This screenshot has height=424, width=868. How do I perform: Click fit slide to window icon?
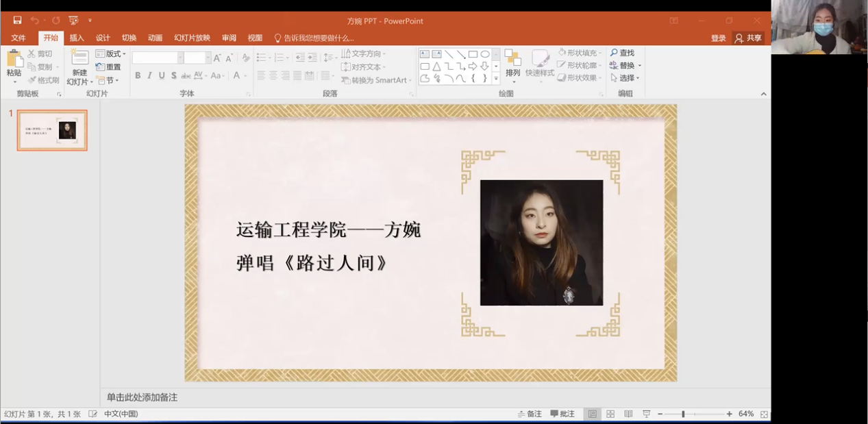pyautogui.click(x=764, y=414)
